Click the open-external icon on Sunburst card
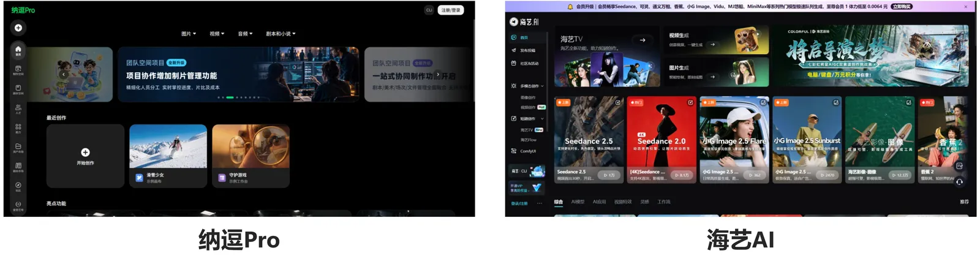 [835, 103]
